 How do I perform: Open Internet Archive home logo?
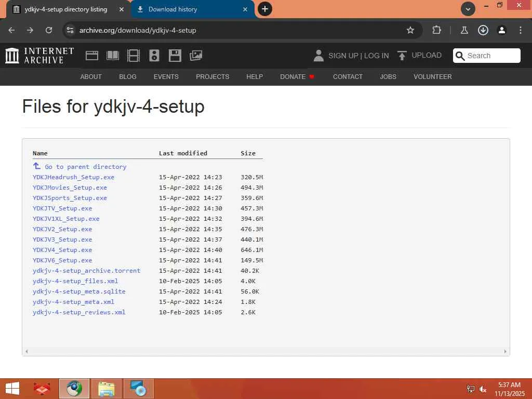coord(39,56)
